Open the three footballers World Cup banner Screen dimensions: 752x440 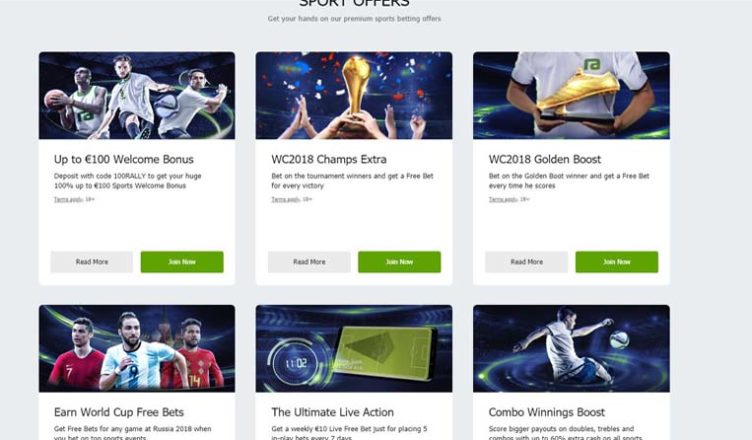(x=137, y=348)
